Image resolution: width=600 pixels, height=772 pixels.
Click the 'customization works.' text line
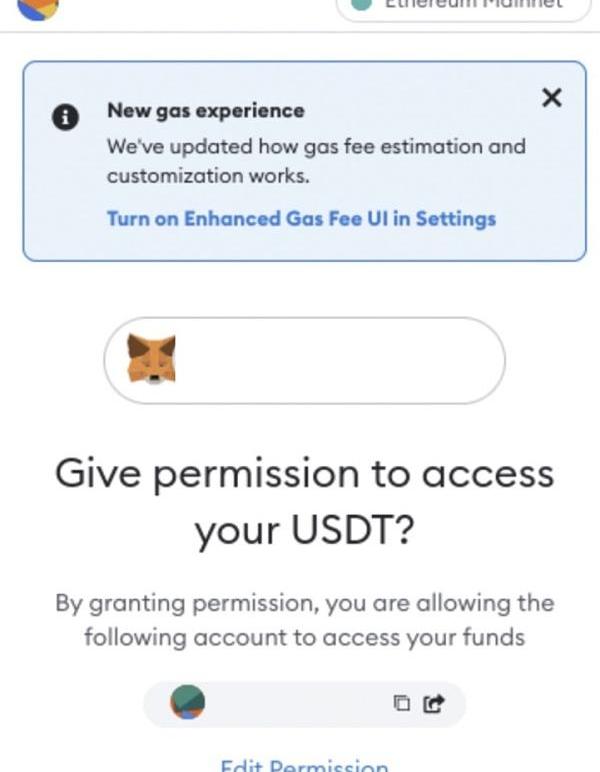tap(208, 176)
